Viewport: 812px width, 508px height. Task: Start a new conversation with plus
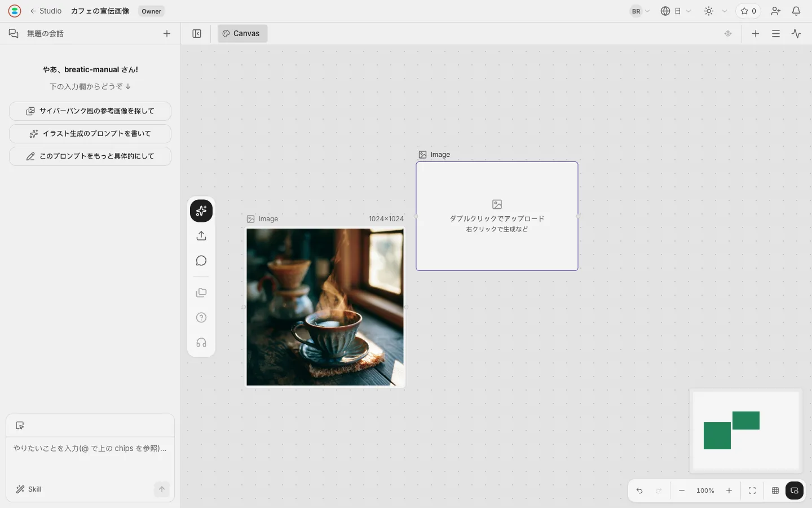[x=167, y=33]
